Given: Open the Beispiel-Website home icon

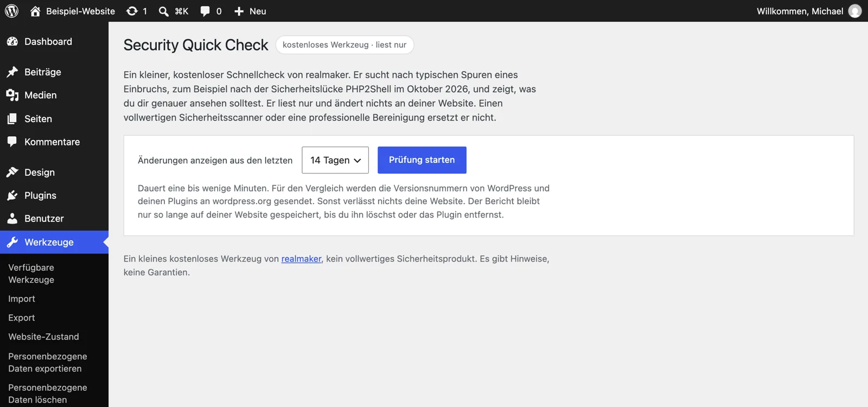Looking at the screenshot, I should click(35, 11).
